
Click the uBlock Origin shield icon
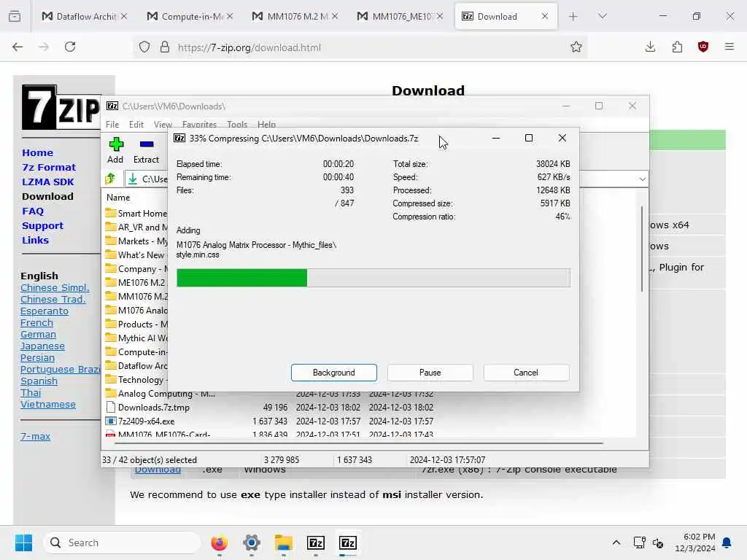703,47
